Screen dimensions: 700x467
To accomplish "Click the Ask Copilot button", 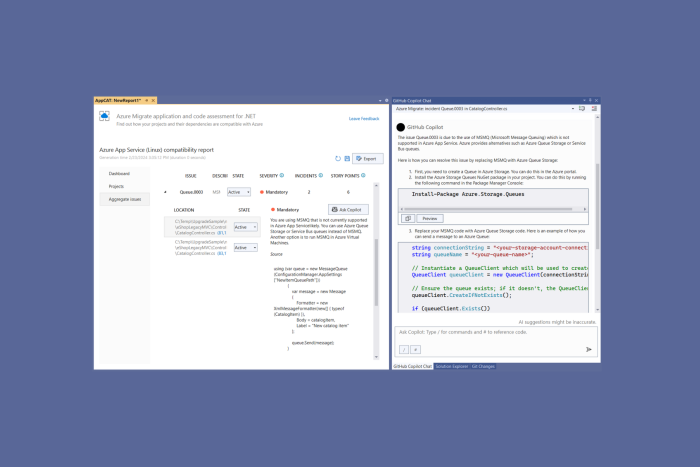I will (x=348, y=209).
